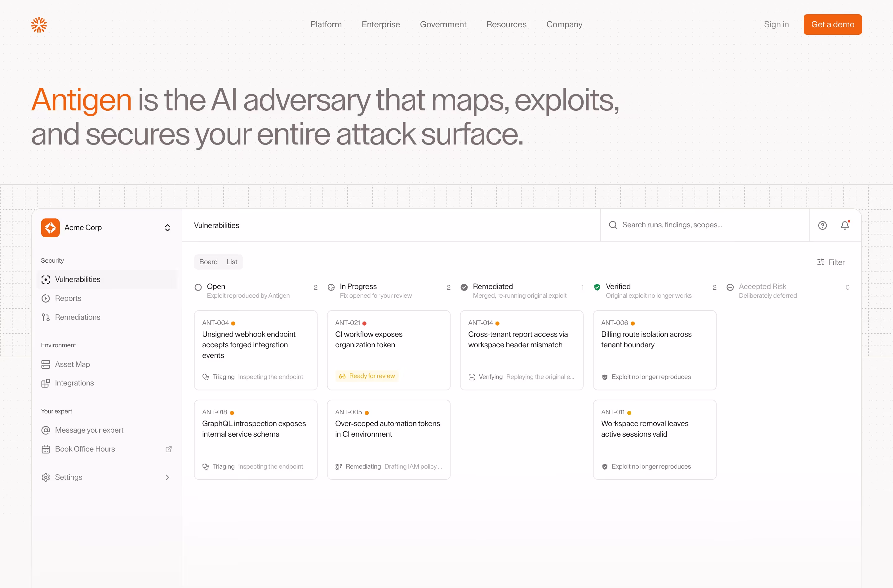This screenshot has width=893, height=588.
Task: Click the Ready for review badge
Action: click(367, 376)
